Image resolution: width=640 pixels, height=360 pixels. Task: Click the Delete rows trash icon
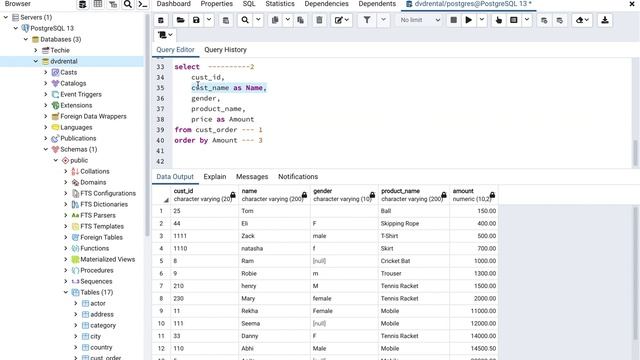(x=320, y=20)
